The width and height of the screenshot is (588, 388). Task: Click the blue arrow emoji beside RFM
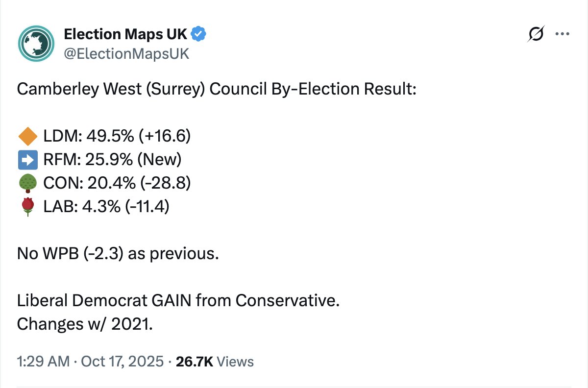[x=27, y=160]
